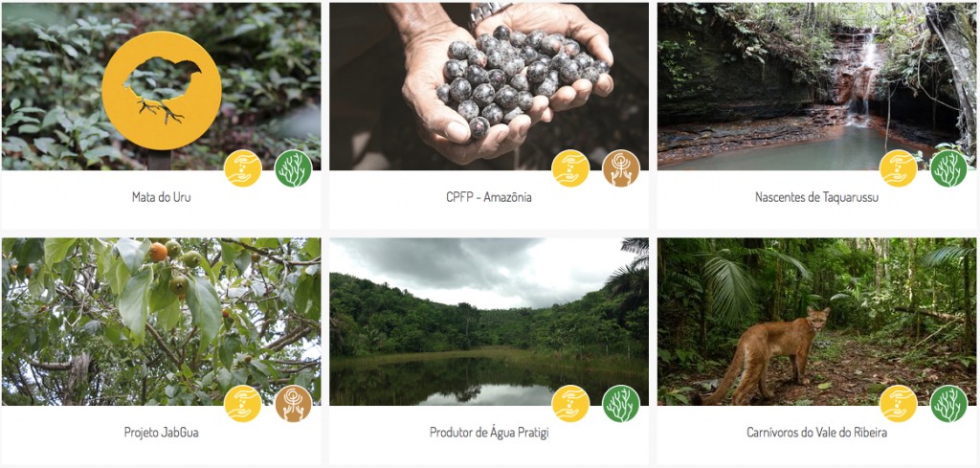This screenshot has height=468, width=980.
Task: Click yellow hand icon on Carnívoros do Vale card
Action: 898,404
